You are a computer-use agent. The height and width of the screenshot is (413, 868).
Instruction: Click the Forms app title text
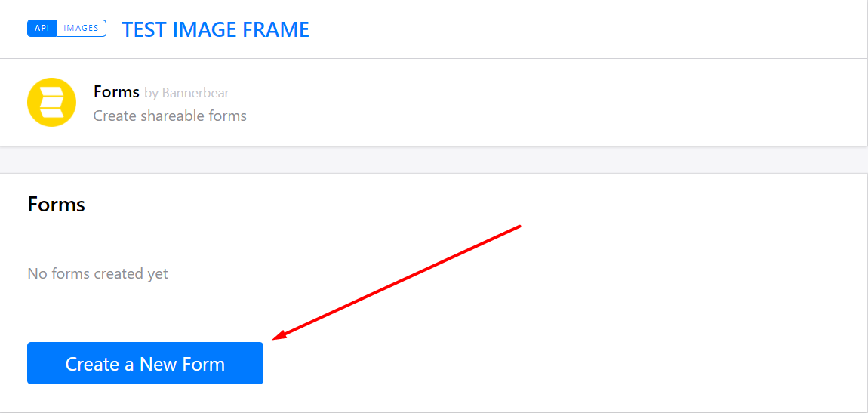pyautogui.click(x=116, y=92)
